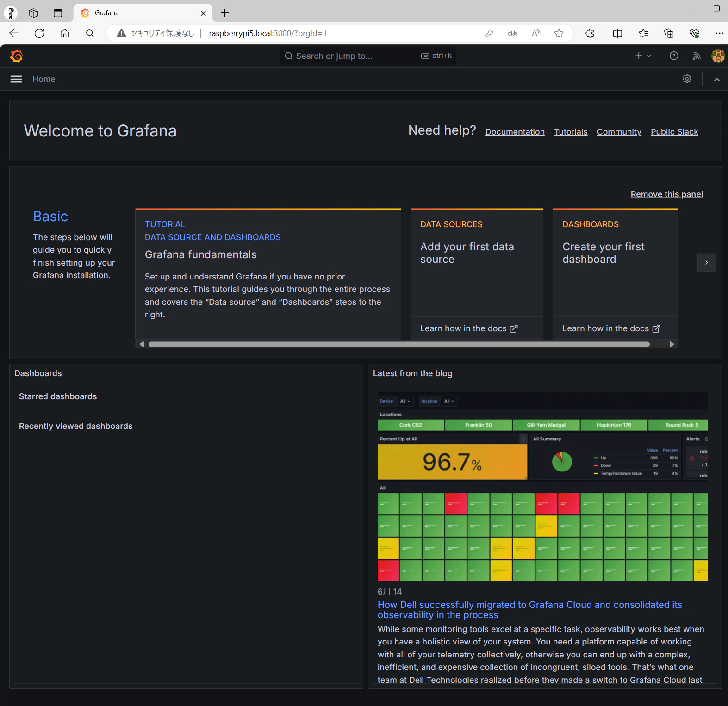The image size is (728, 706).
Task: Open dashboards Learn how in docs link
Action: pyautogui.click(x=611, y=328)
